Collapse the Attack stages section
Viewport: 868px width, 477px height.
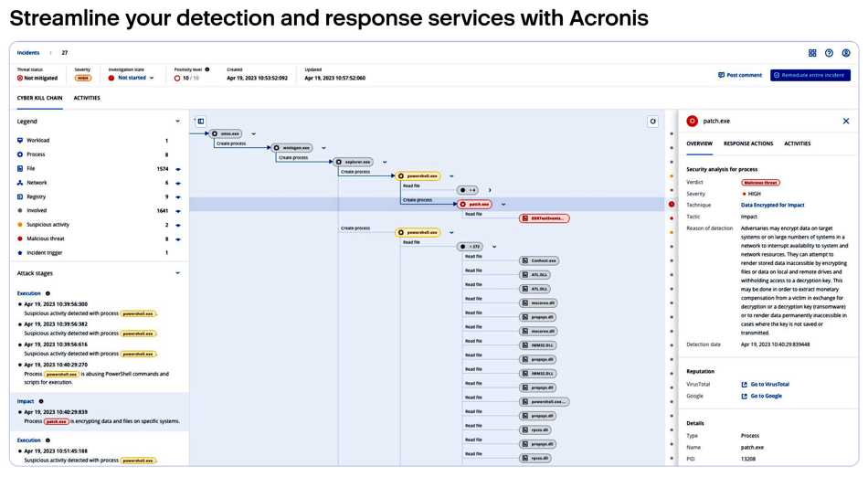pyautogui.click(x=177, y=273)
